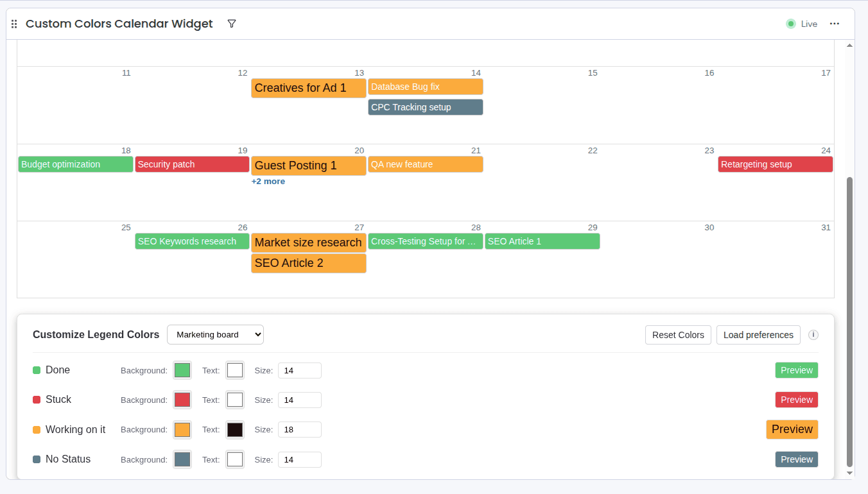Viewport: 868px width, 494px height.
Task: Open the widget options ellipsis menu
Action: pyautogui.click(x=834, y=23)
